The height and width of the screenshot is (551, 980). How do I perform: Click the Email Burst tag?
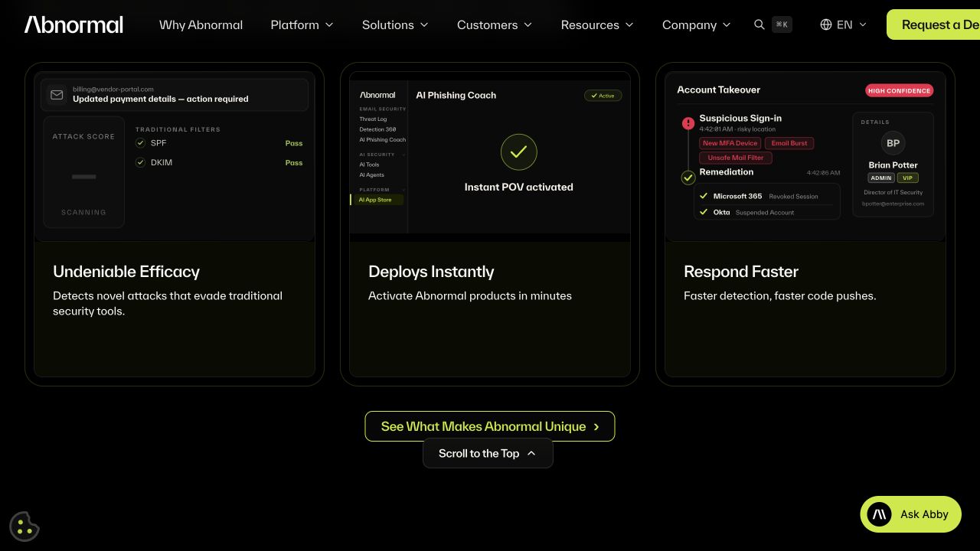789,143
